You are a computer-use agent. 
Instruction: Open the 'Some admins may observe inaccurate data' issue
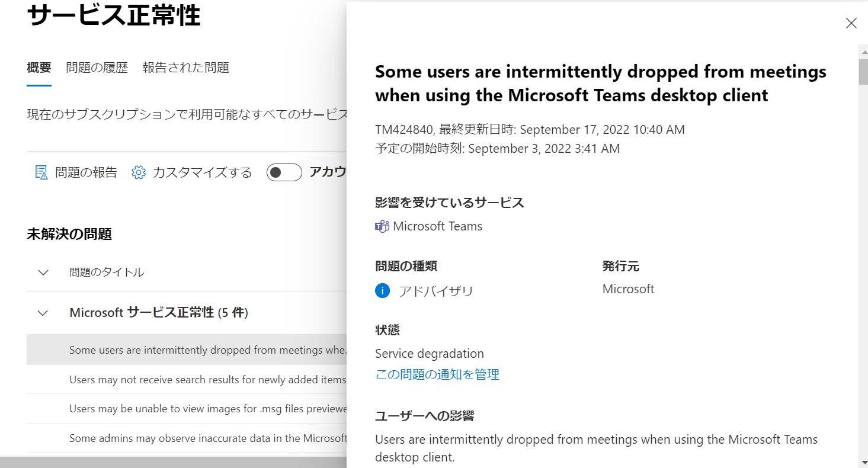(207, 438)
